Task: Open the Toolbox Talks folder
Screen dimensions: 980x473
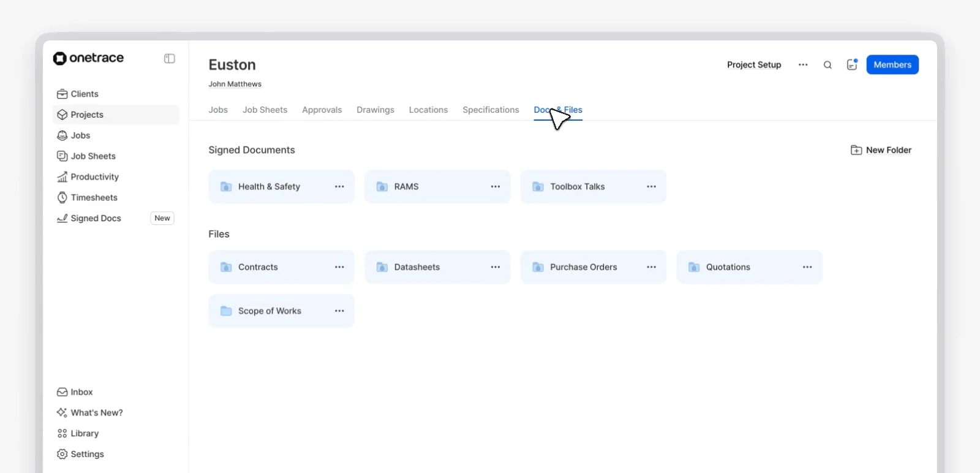Action: [593, 186]
